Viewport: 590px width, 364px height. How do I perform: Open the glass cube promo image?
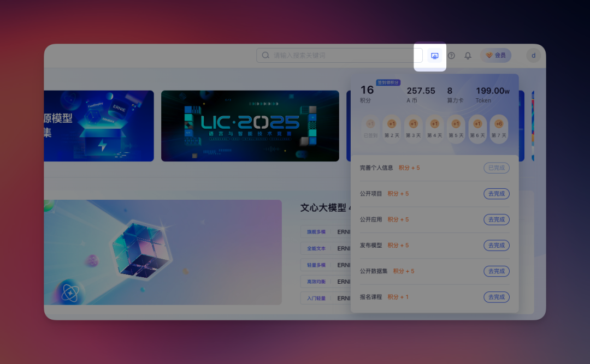[x=163, y=252]
